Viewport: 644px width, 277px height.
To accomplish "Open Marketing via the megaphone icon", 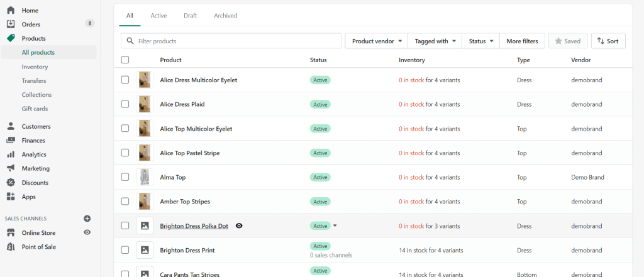I will (x=11, y=168).
